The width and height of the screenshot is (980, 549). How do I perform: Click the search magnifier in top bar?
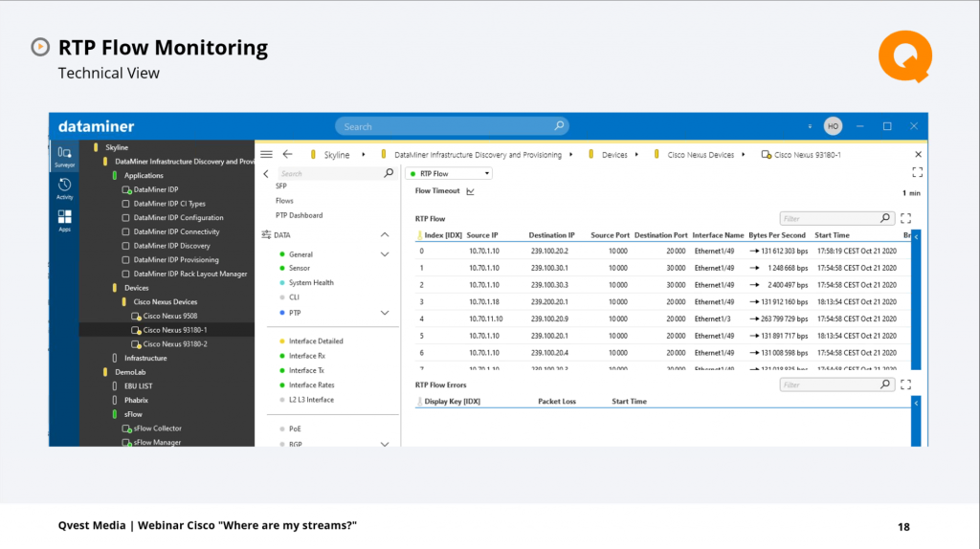(x=559, y=125)
